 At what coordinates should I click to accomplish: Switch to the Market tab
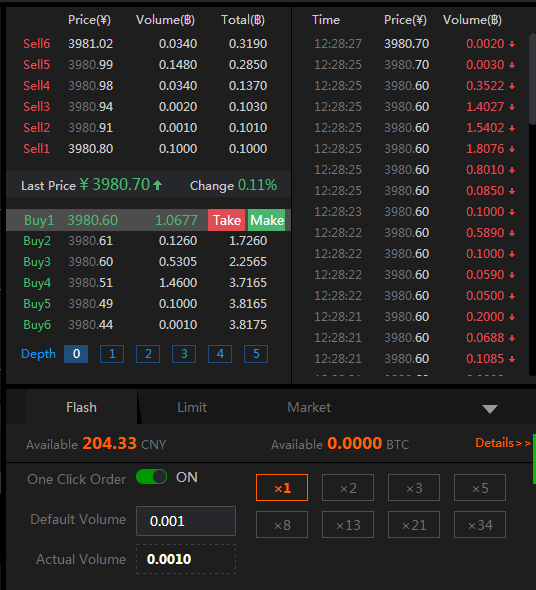[x=309, y=407]
